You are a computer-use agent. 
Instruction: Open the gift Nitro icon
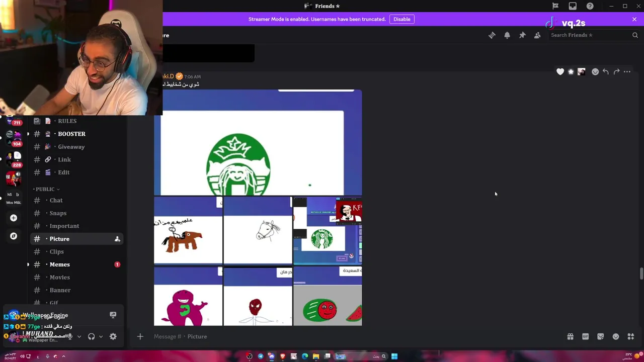(570, 336)
